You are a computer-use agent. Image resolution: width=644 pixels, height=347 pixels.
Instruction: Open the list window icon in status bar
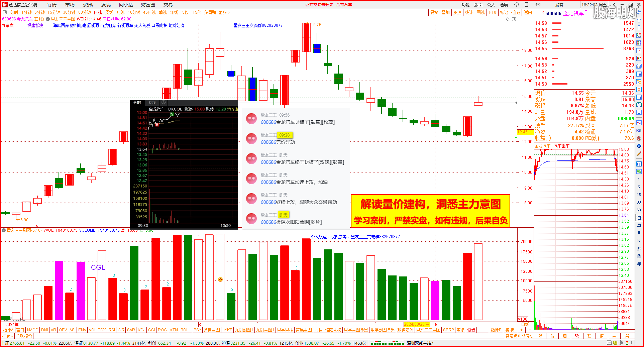tap(609, 343)
